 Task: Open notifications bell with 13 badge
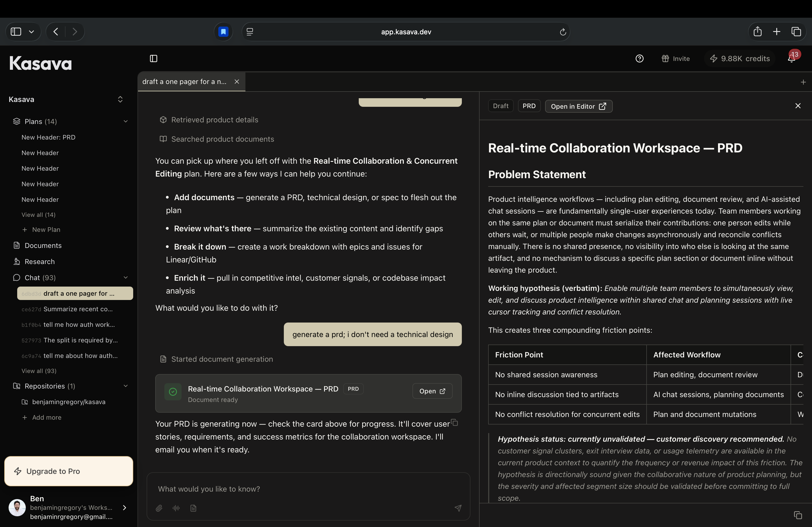click(x=792, y=59)
